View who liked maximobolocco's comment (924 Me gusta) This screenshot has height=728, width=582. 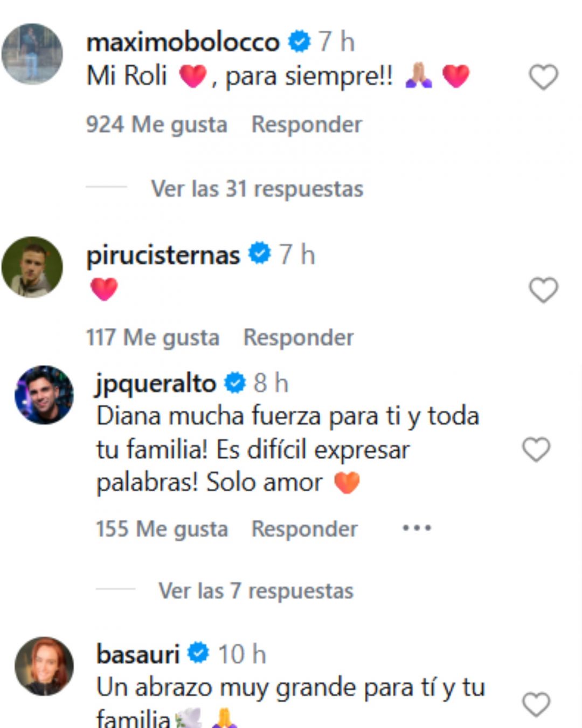tap(157, 125)
